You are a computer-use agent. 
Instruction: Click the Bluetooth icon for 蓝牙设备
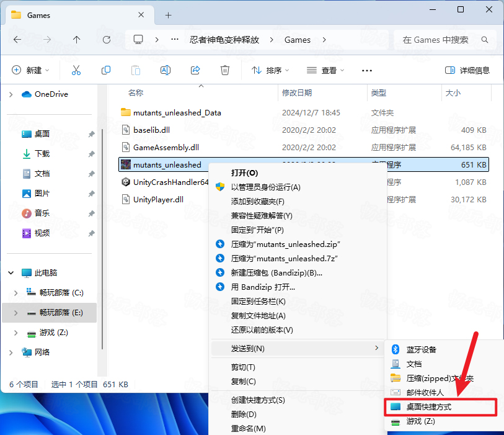[x=396, y=349]
